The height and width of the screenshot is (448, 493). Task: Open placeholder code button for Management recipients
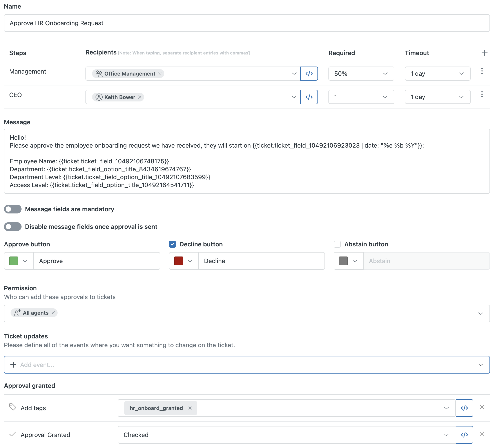click(309, 74)
